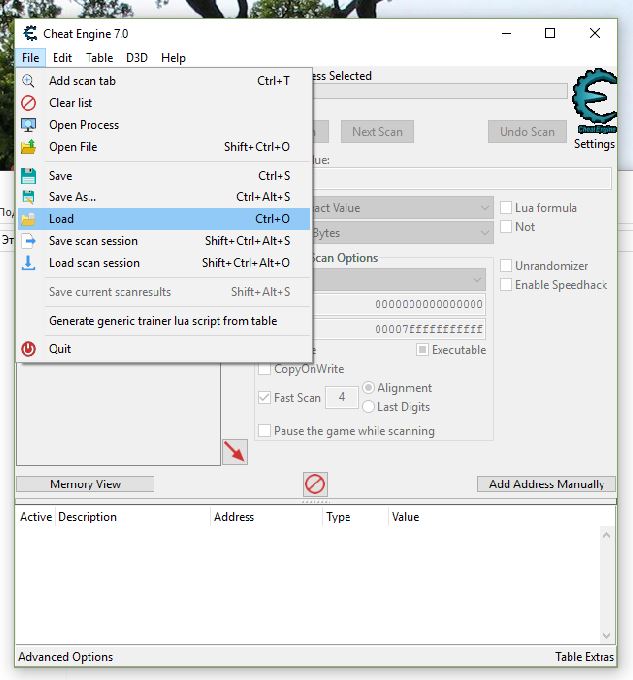Click the stop address field 00007fffffffffff
Image resolution: width=633 pixels, height=680 pixels.
pyautogui.click(x=398, y=329)
